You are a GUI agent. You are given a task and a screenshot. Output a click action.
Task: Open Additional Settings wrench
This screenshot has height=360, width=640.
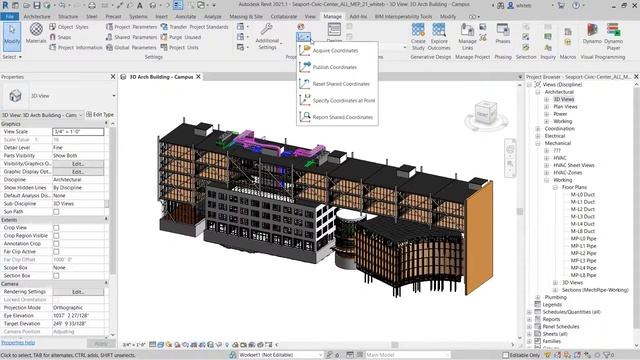click(267, 36)
